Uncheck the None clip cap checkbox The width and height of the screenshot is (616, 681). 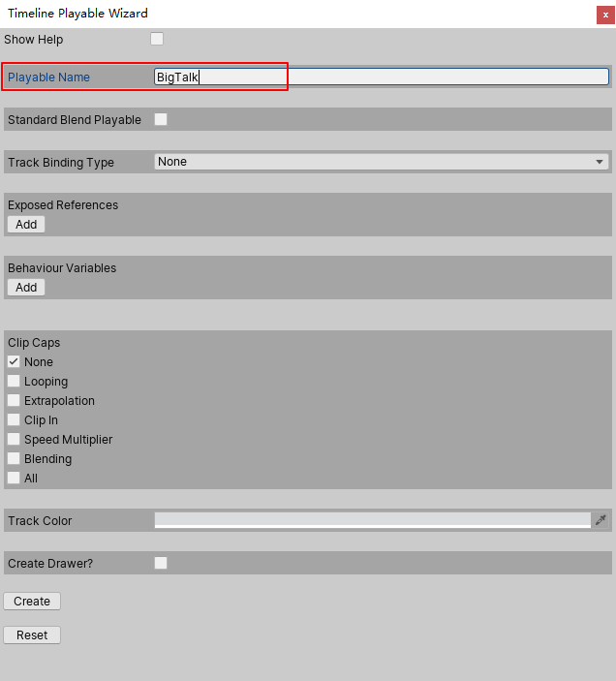coord(14,361)
